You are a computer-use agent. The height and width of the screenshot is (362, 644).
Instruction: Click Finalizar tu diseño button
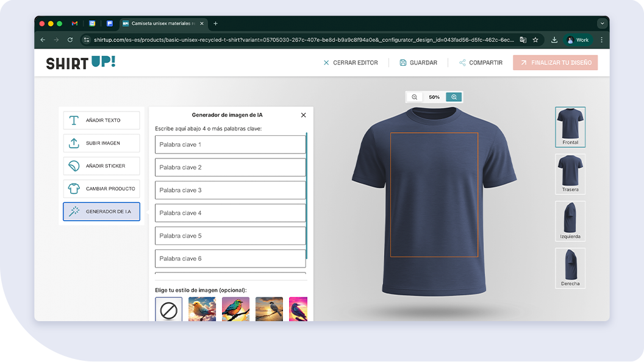coord(556,63)
